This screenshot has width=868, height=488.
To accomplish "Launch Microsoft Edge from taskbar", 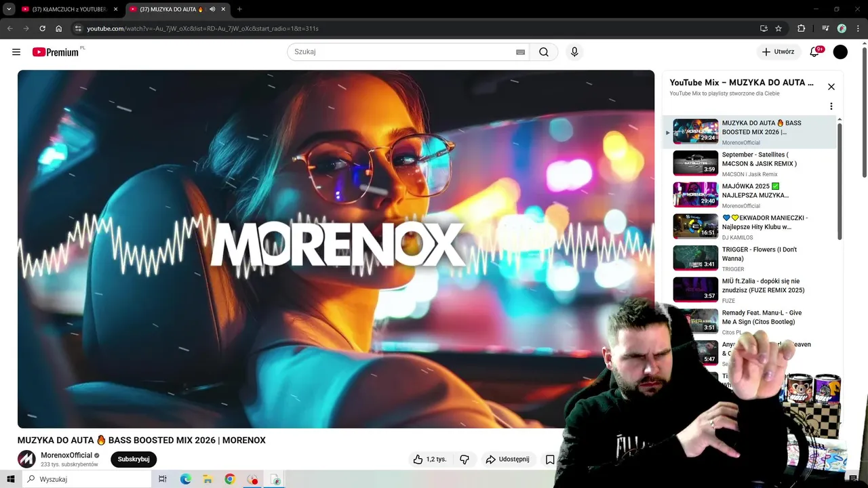I will click(185, 479).
